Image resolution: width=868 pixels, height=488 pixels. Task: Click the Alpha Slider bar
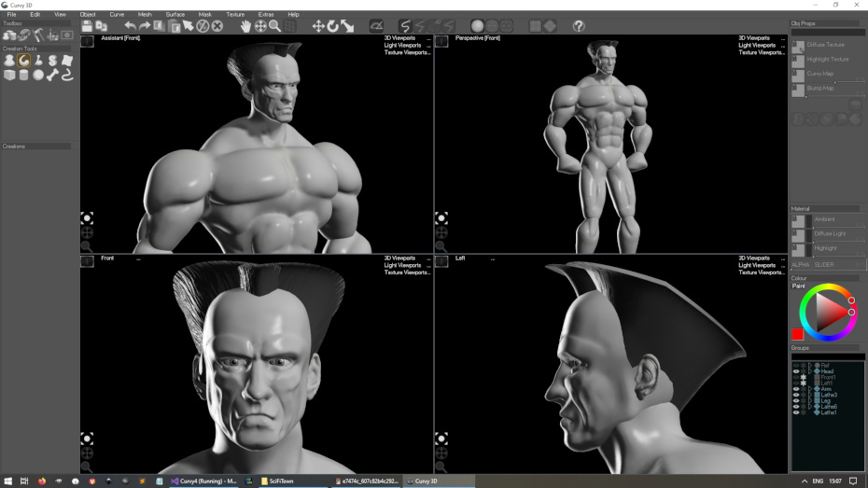coord(828,265)
